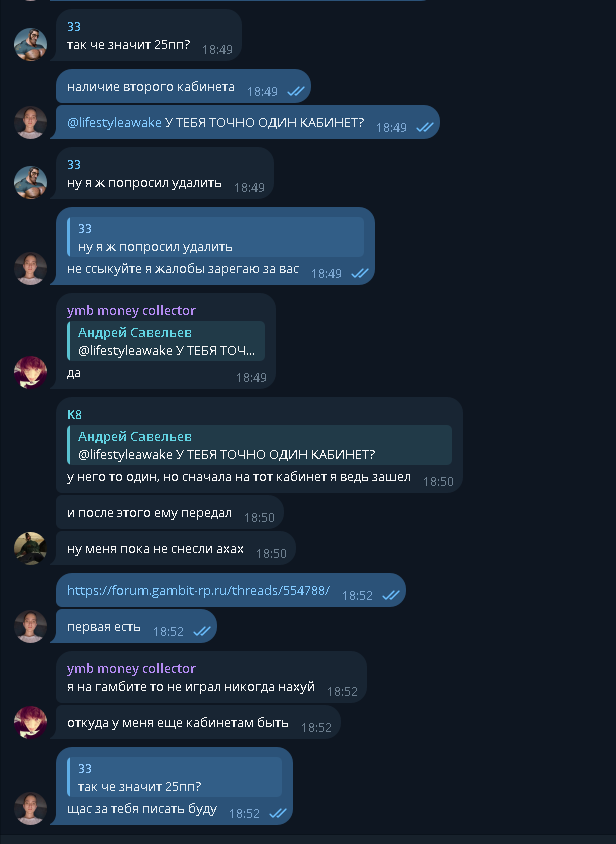
Task: Jump to the quoted reply 'ну я ж попросил удалить'
Action: tap(215, 237)
